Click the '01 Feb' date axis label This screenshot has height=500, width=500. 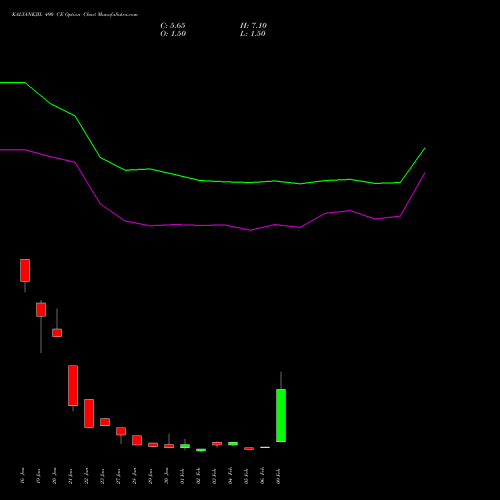coord(182,476)
